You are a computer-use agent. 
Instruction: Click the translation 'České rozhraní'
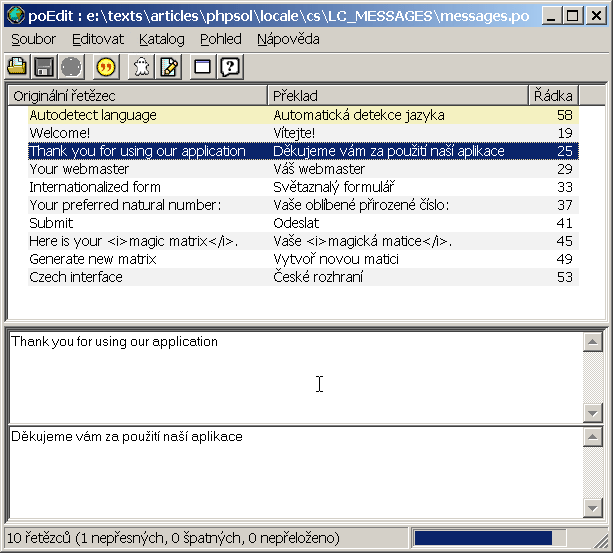(318, 277)
